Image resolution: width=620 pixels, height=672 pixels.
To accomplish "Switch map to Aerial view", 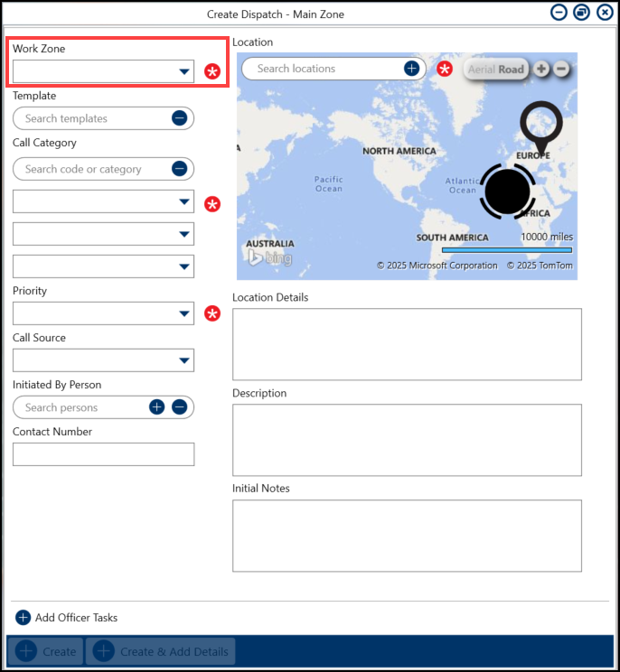I will click(x=482, y=70).
